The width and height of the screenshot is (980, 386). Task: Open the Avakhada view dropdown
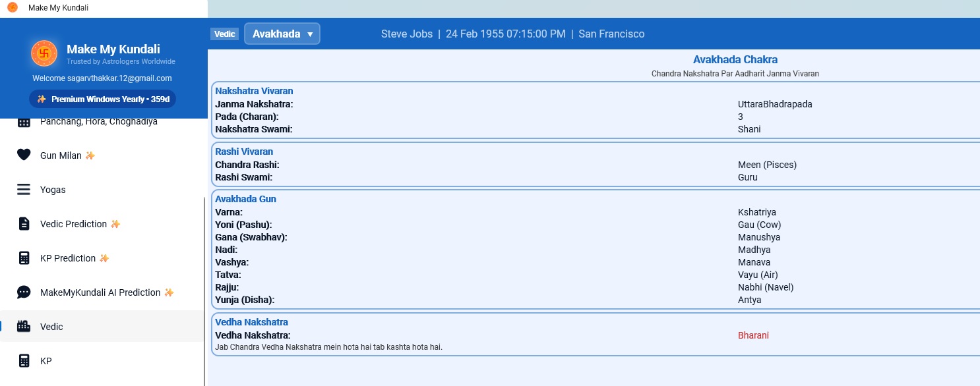coord(282,34)
